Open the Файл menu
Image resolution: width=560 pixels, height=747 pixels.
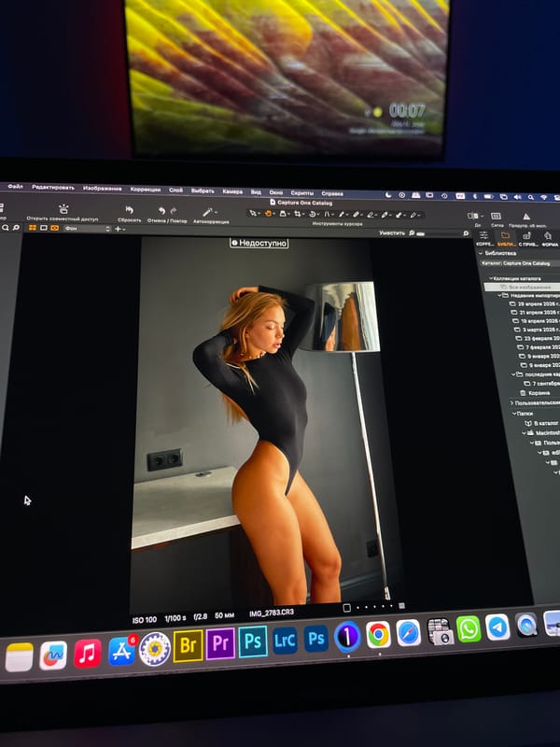(15, 186)
